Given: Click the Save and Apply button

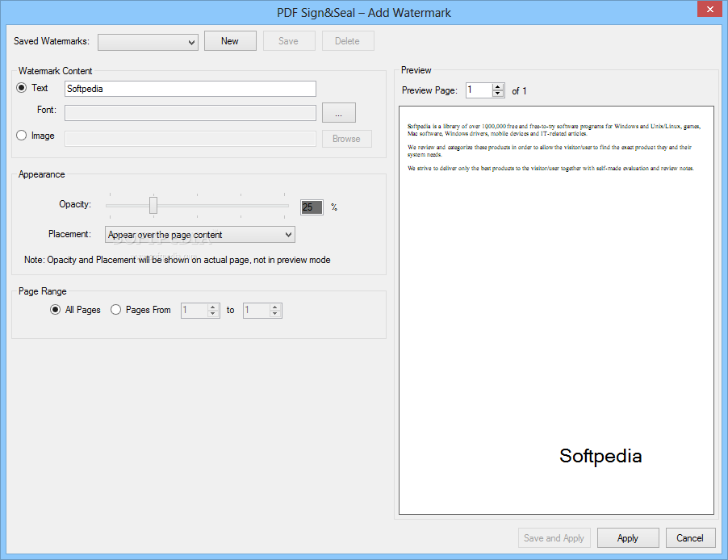Looking at the screenshot, I should coord(554,538).
